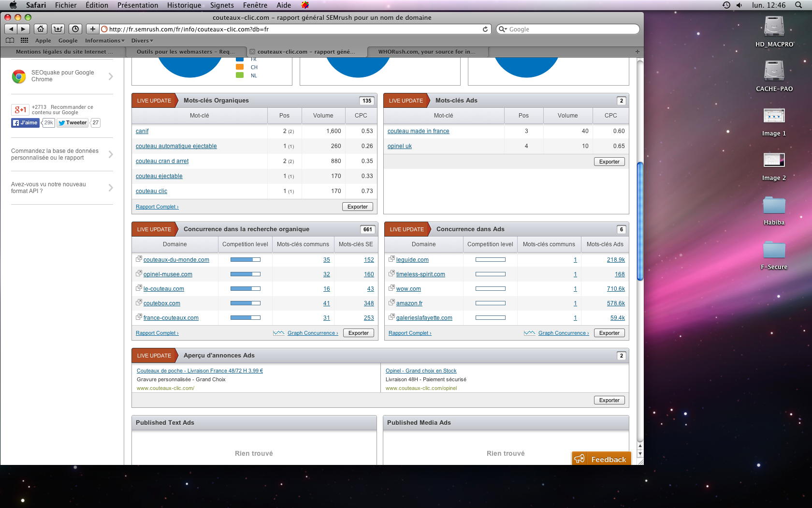The height and width of the screenshot is (508, 812).
Task: Switch to Mentions légales du site tab
Action: click(x=63, y=52)
